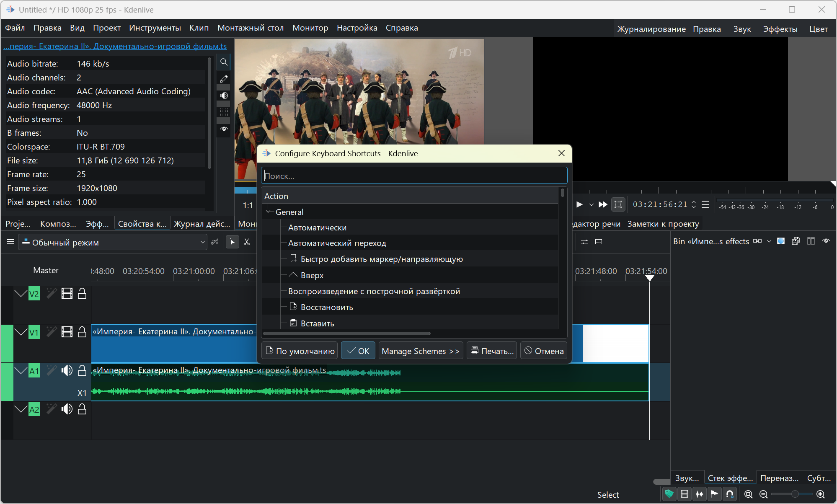Click the Manage Schemes button

tap(420, 351)
